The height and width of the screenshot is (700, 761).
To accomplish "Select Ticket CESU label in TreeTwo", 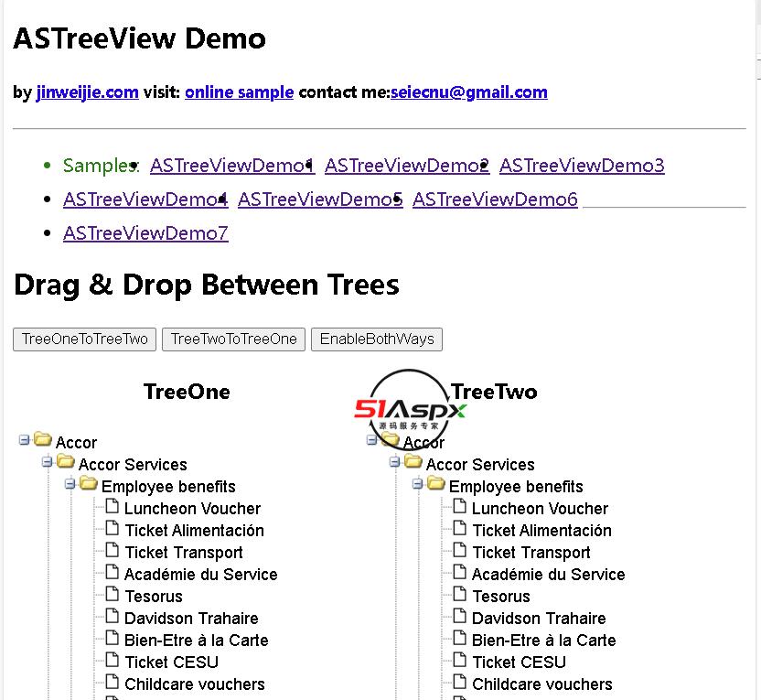I will tap(519, 662).
